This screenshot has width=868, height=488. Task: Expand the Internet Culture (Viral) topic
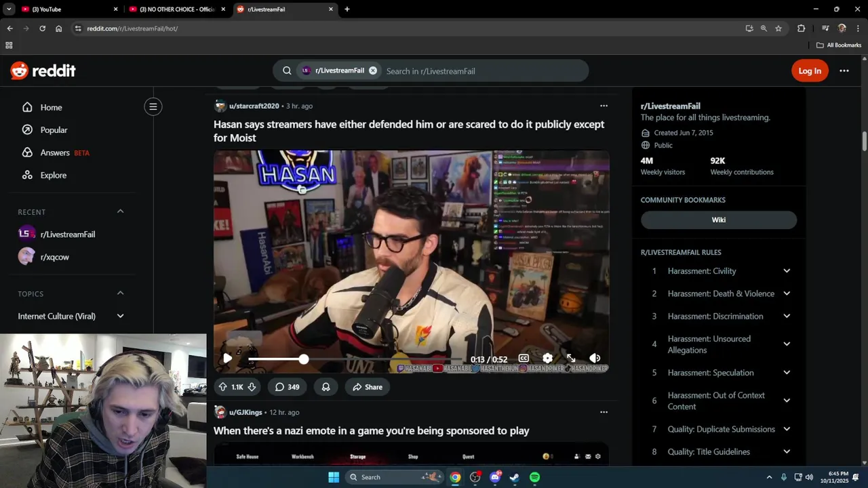click(x=120, y=316)
